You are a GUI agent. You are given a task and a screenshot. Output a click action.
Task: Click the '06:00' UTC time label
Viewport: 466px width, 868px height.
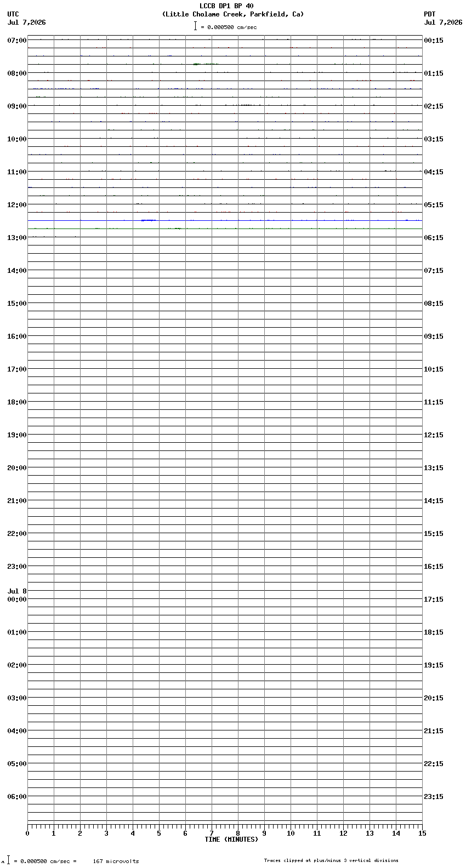pos(17,797)
